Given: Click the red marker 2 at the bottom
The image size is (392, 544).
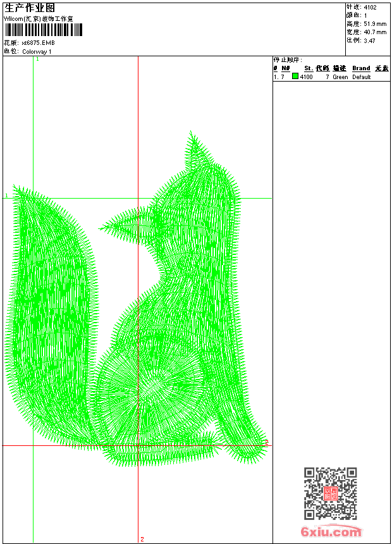Looking at the screenshot, I should (x=142, y=539).
